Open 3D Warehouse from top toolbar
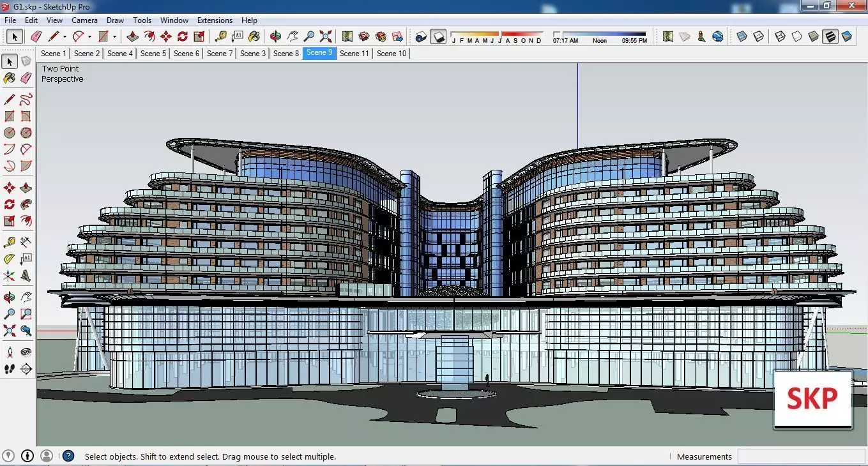This screenshot has width=868, height=466. click(364, 36)
